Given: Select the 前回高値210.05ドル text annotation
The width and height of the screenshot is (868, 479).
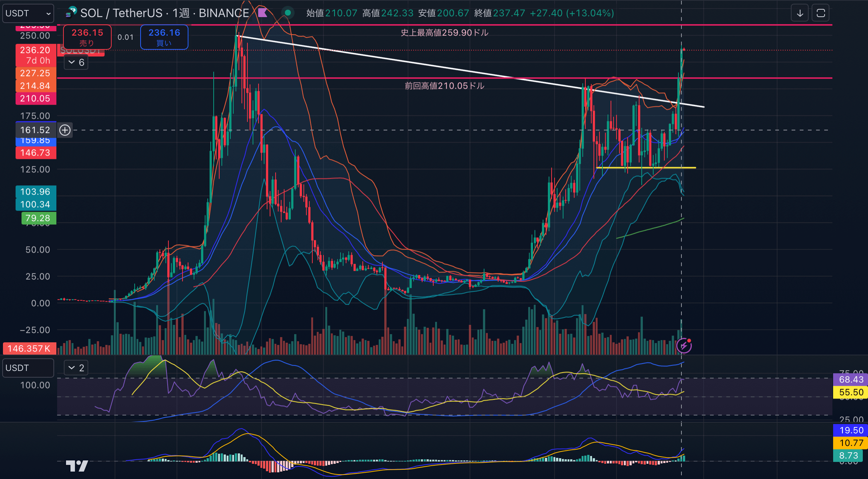Looking at the screenshot, I should (444, 86).
